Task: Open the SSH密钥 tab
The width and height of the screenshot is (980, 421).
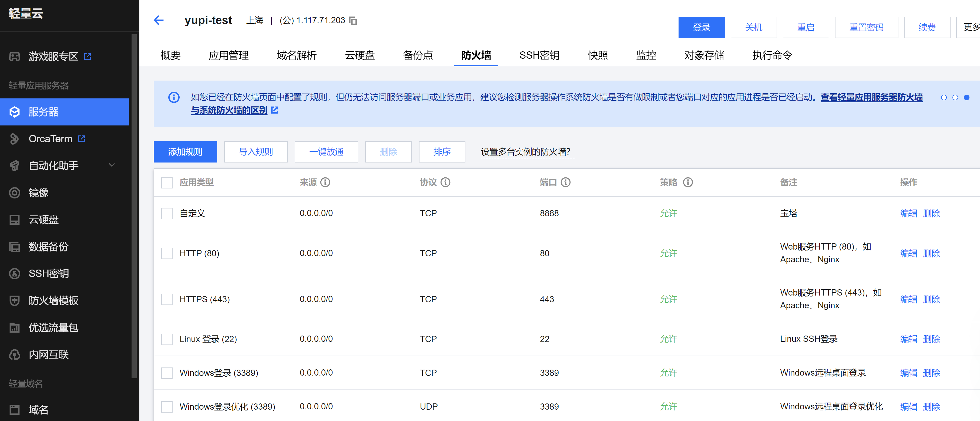Action: (x=539, y=56)
